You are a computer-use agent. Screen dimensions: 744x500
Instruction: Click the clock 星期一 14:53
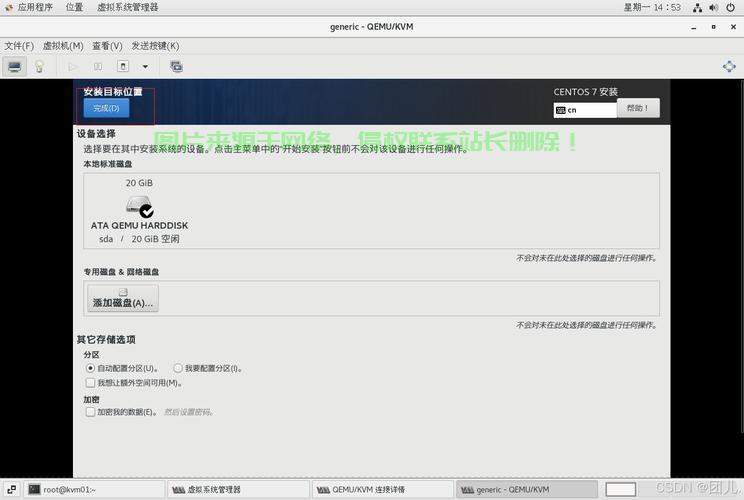click(x=652, y=8)
